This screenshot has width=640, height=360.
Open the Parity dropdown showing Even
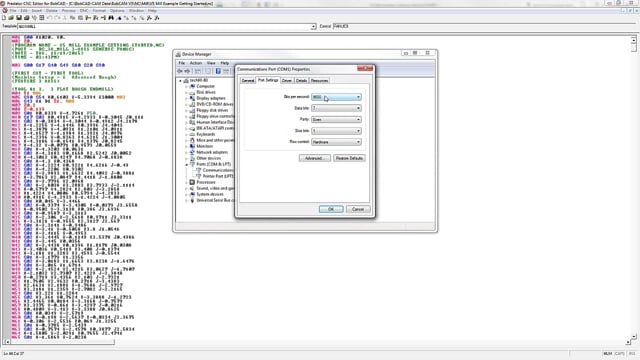(336, 120)
